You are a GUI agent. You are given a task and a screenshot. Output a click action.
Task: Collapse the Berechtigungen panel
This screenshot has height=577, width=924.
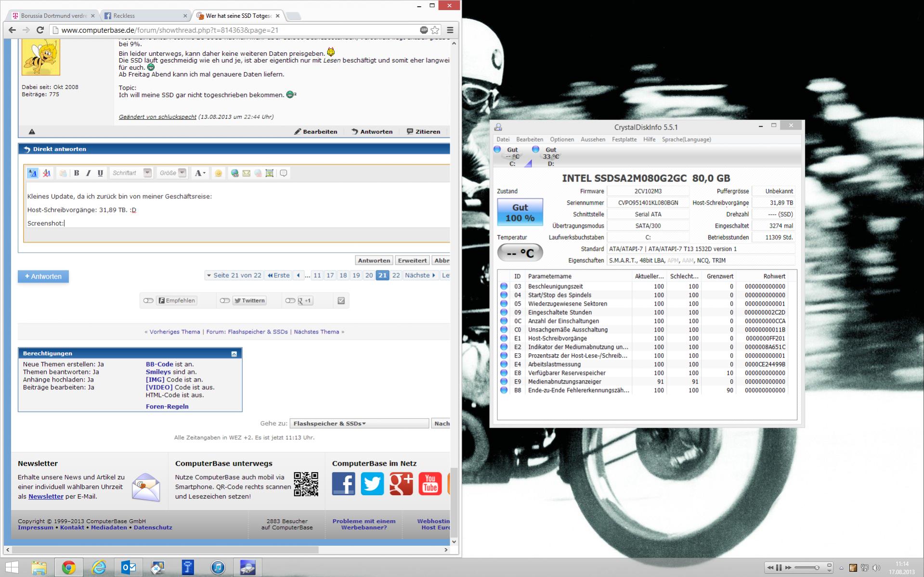click(234, 354)
